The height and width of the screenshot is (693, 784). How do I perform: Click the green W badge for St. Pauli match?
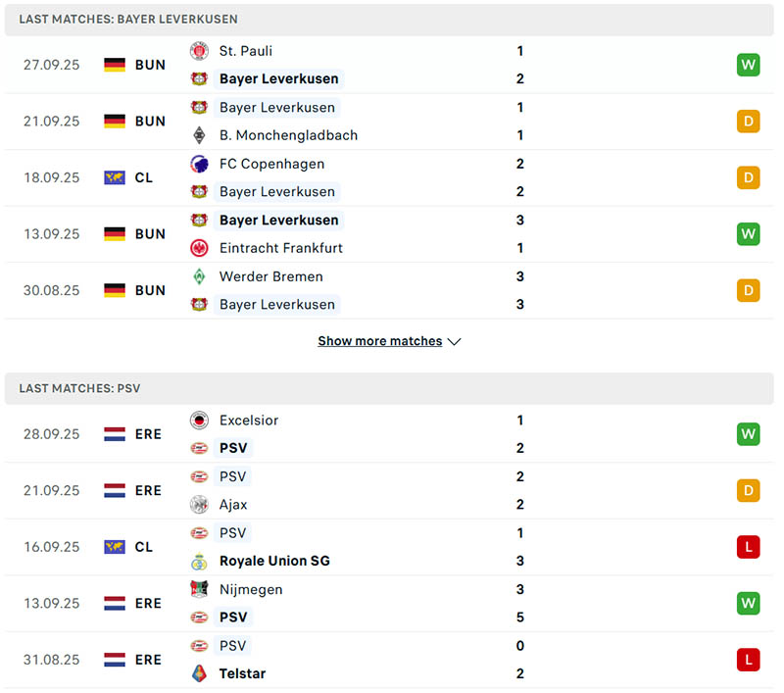tap(748, 65)
